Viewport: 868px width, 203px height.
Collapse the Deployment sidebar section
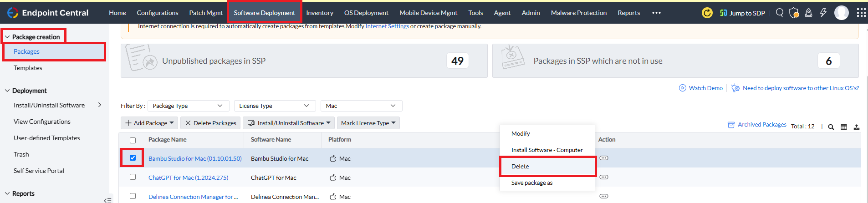(x=7, y=91)
